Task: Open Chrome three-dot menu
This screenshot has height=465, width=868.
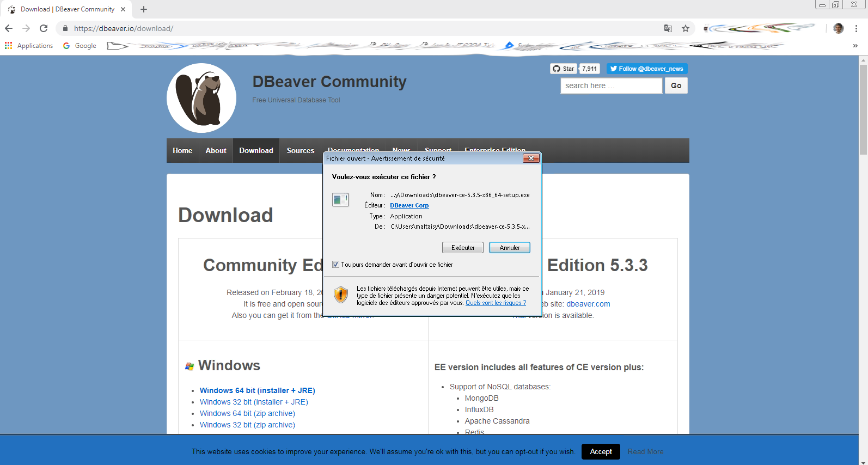Action: point(856,28)
